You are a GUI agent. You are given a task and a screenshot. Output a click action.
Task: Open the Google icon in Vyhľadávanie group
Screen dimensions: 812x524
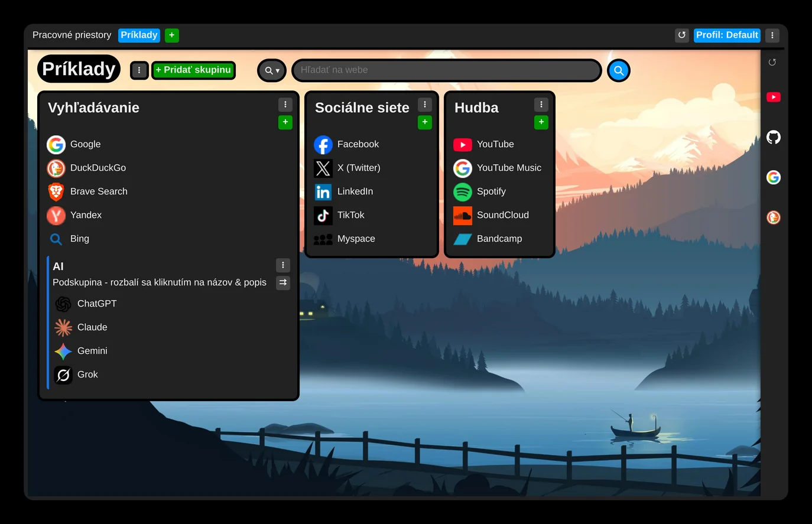(56, 145)
